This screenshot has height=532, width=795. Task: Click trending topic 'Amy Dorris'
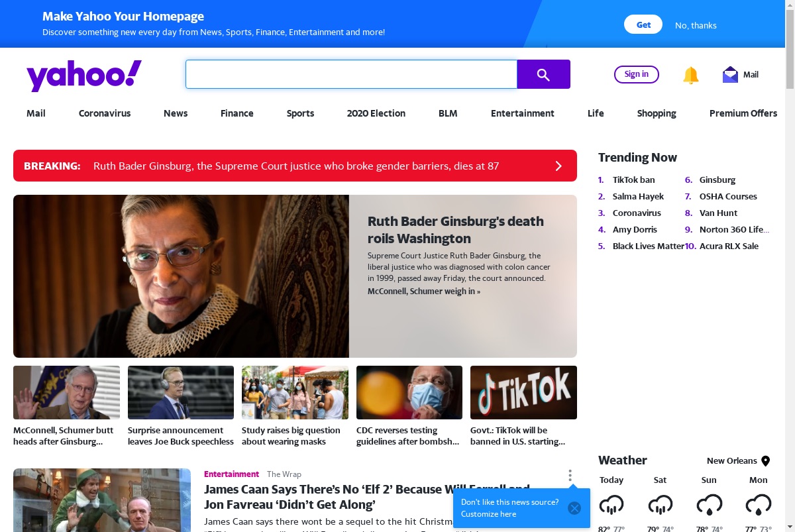635,229
